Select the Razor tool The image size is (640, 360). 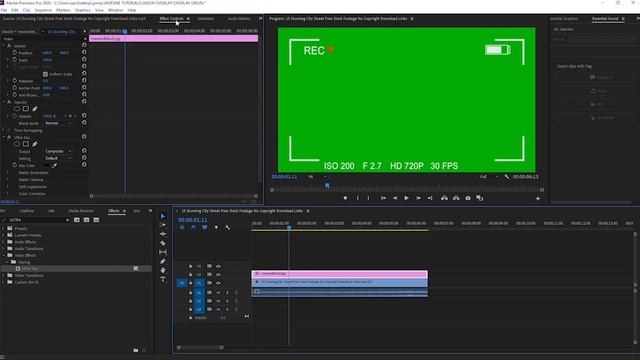(x=163, y=243)
